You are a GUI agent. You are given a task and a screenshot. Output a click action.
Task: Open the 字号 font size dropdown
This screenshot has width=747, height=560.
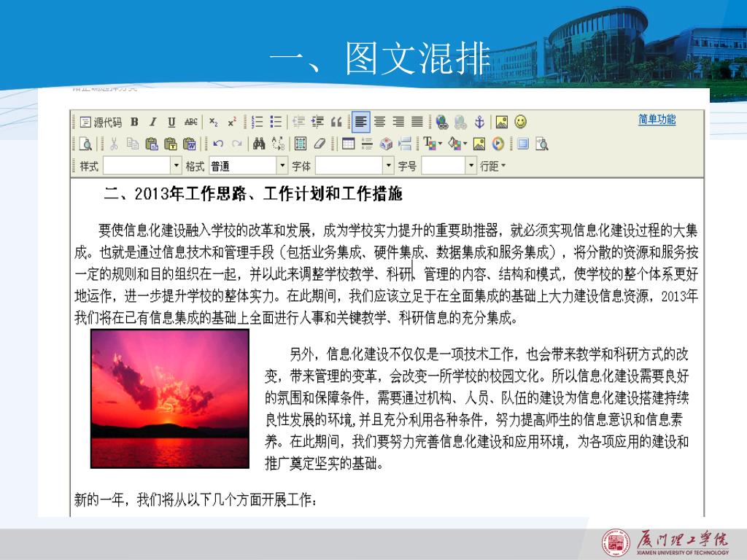pos(471,166)
